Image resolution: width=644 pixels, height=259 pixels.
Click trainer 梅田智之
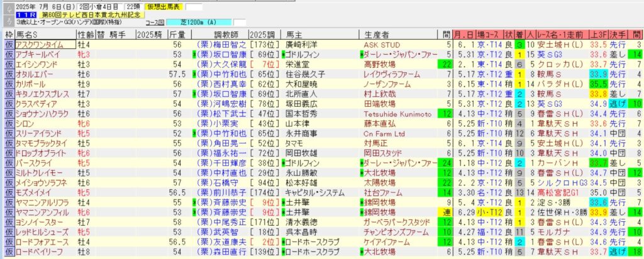[x=222, y=45]
